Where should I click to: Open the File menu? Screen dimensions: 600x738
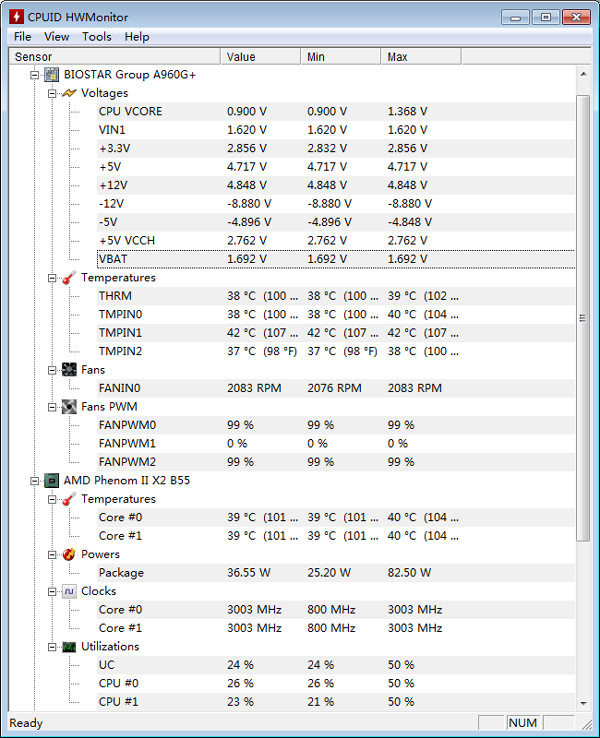tap(23, 37)
